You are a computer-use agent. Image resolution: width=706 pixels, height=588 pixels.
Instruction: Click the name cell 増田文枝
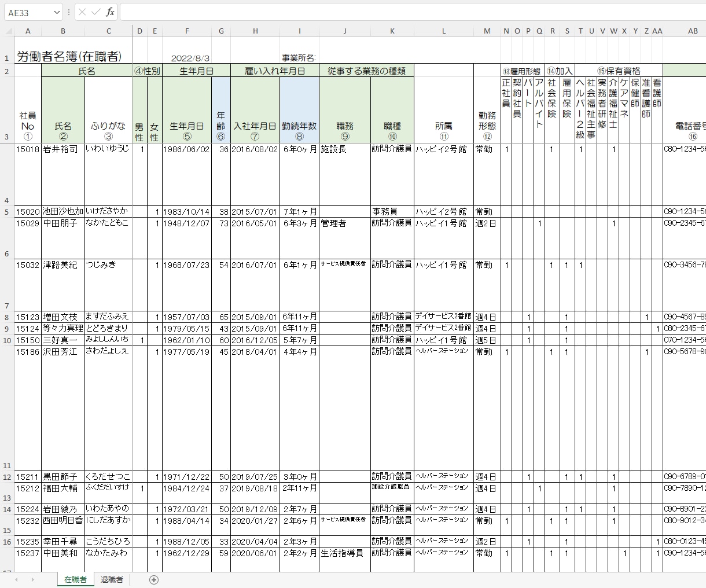(x=63, y=317)
